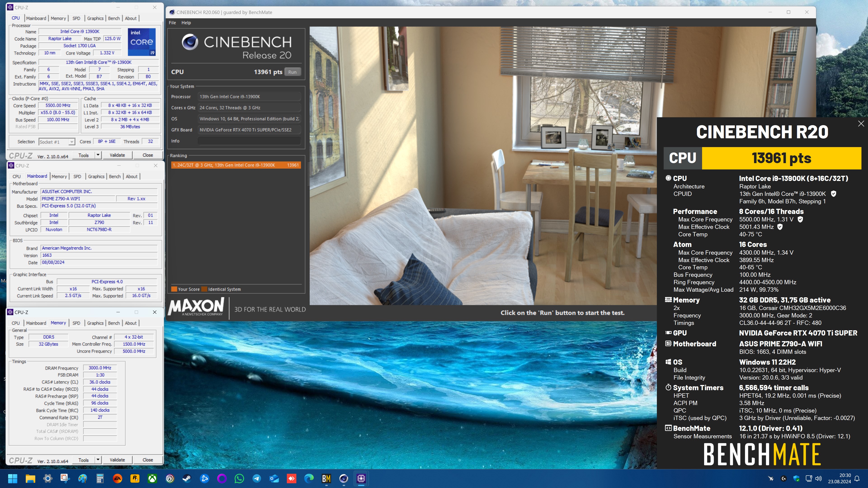Click the motherboard model PRIME Z790-A WIFI
The width and height of the screenshot is (868, 488).
(x=78, y=199)
